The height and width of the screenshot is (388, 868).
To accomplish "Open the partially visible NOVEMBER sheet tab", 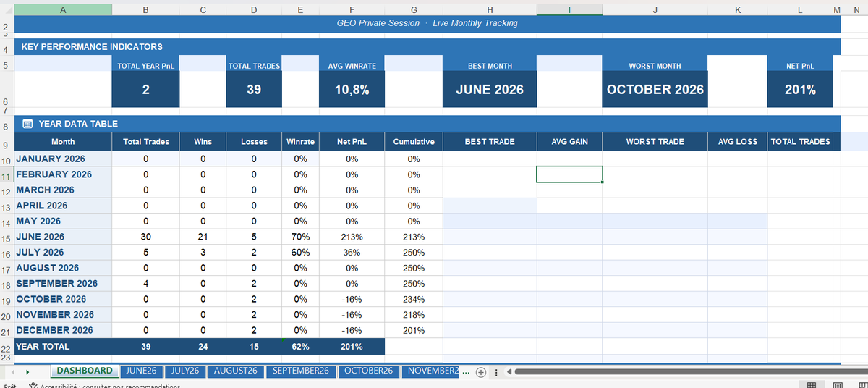I will 430,371.
